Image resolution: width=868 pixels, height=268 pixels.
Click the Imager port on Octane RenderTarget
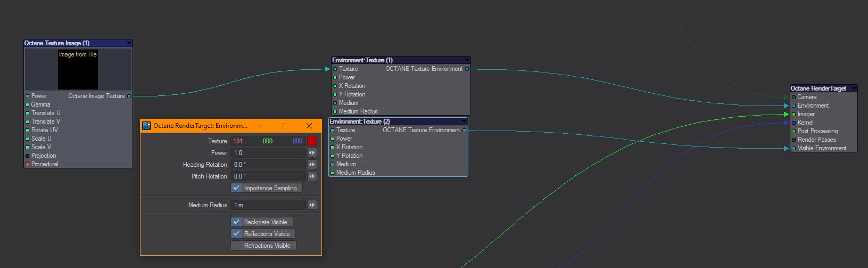point(793,115)
